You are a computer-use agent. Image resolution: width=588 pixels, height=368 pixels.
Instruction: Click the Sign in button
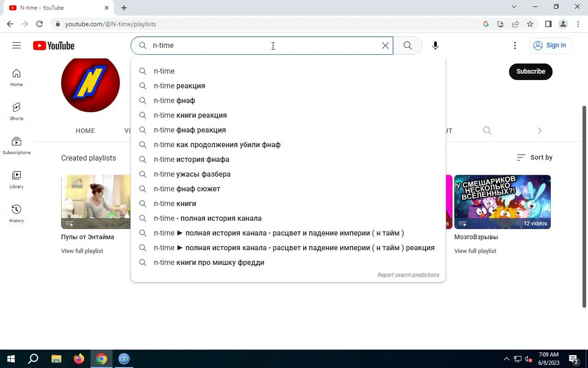[550, 45]
